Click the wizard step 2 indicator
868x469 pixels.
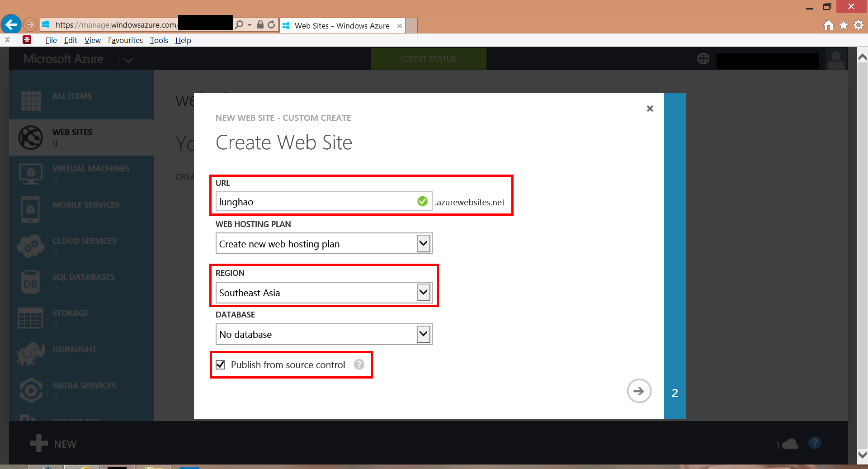[675, 393]
